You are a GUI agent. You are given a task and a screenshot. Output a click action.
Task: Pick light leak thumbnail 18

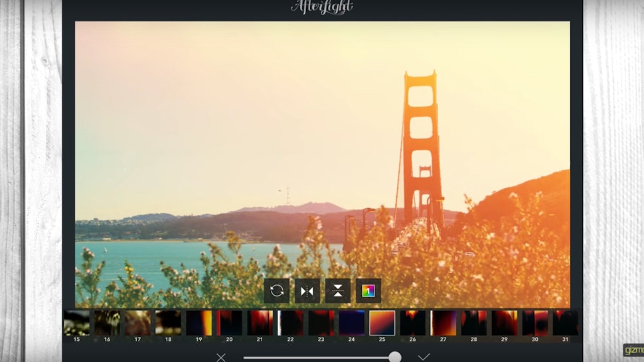click(169, 323)
